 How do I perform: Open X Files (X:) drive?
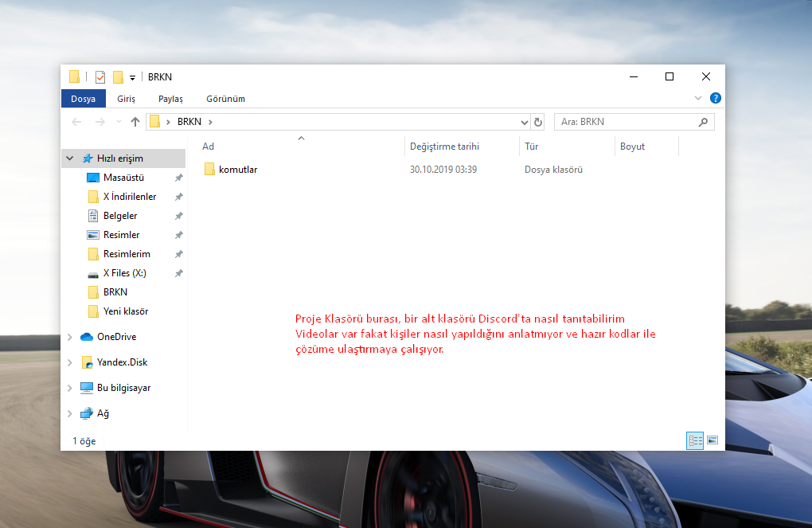click(x=124, y=273)
